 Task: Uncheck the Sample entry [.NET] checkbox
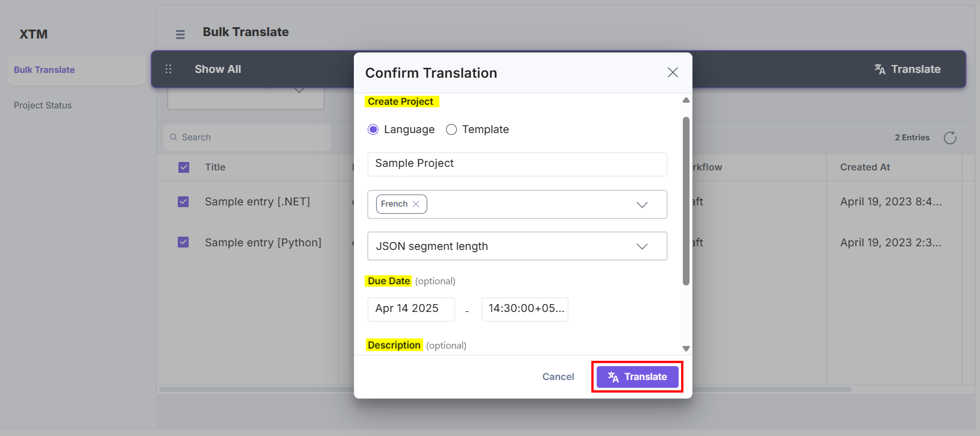coord(183,202)
